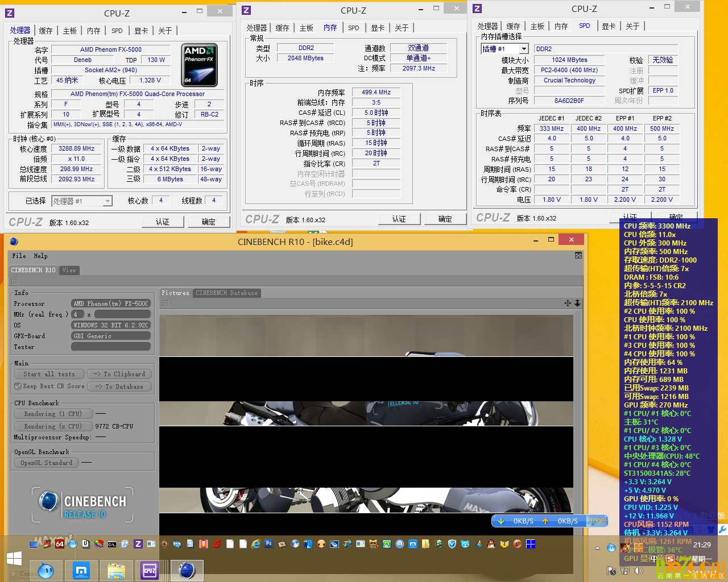Click the Cinebench window title bar icon

(x=14, y=242)
